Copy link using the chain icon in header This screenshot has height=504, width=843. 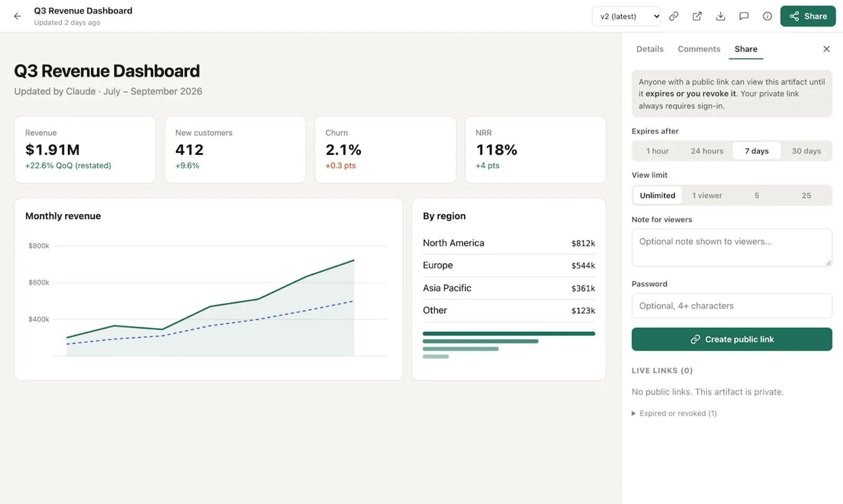(x=673, y=16)
